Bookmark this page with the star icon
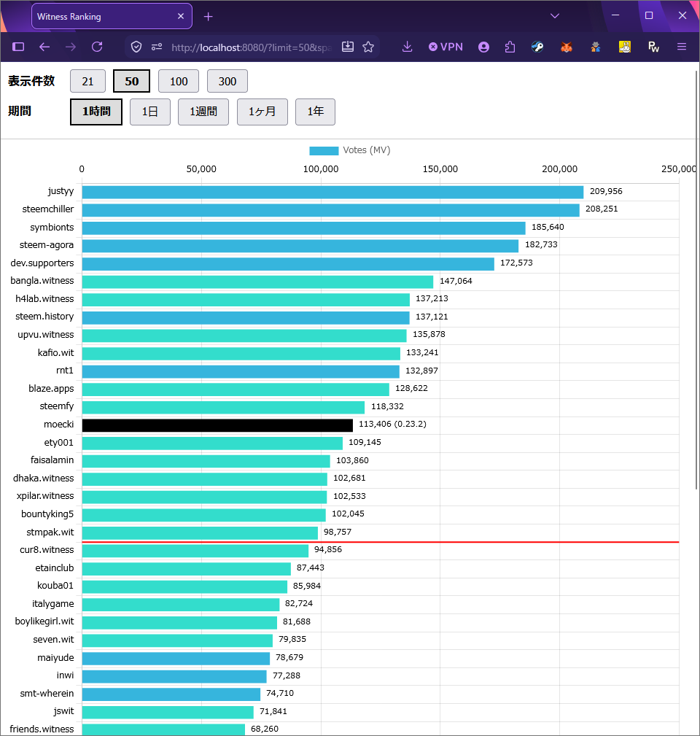700x736 pixels. click(368, 47)
